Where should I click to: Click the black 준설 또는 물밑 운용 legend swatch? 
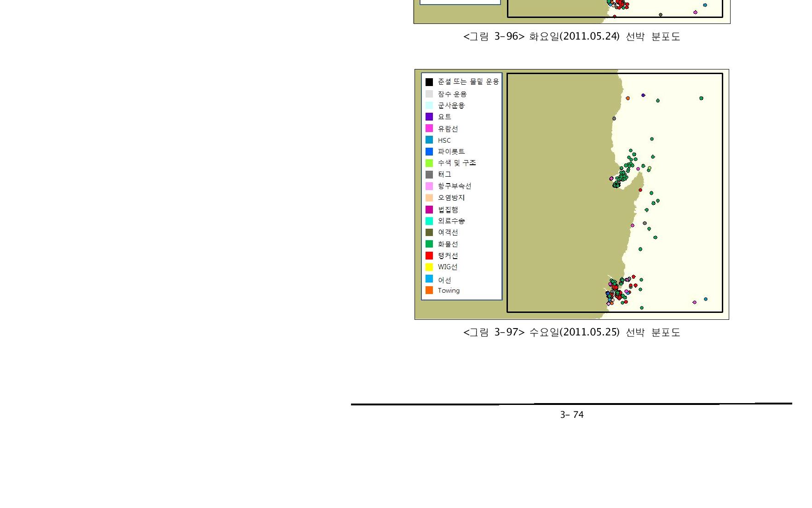tap(429, 82)
